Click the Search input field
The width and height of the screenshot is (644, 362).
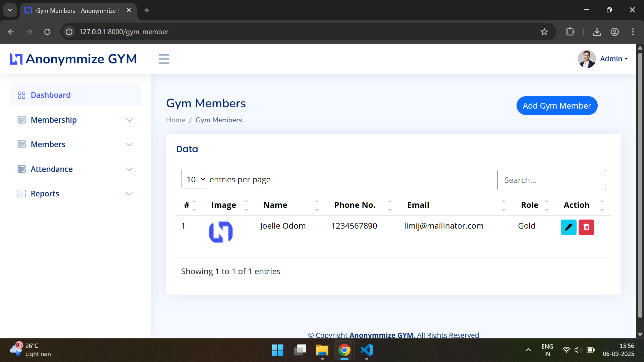[x=551, y=180]
